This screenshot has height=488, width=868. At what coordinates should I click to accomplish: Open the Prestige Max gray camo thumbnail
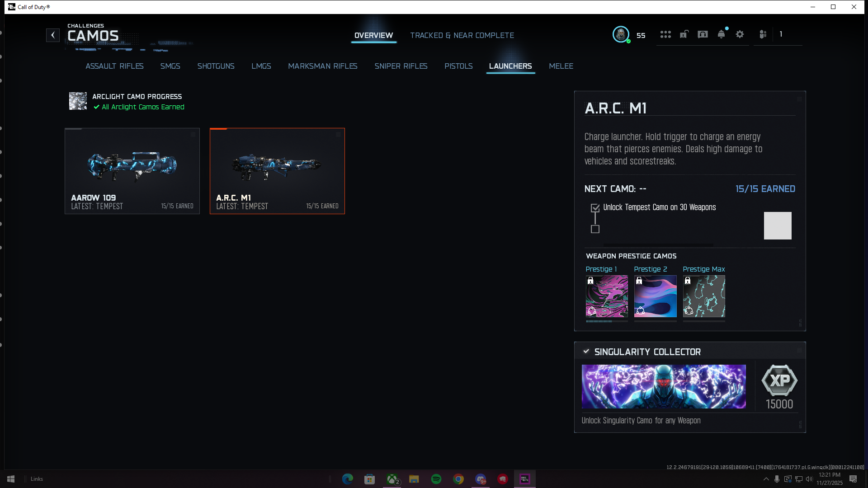pyautogui.click(x=704, y=296)
